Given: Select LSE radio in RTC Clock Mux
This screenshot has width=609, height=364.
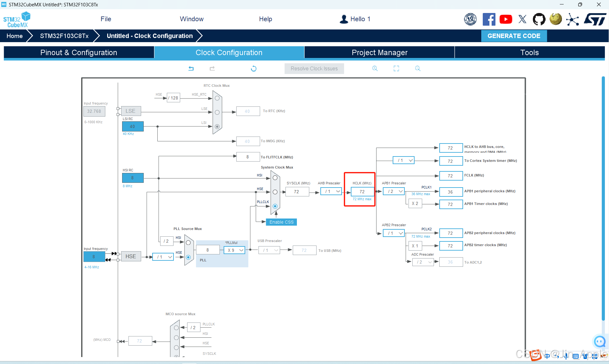Looking at the screenshot, I should coord(217,112).
